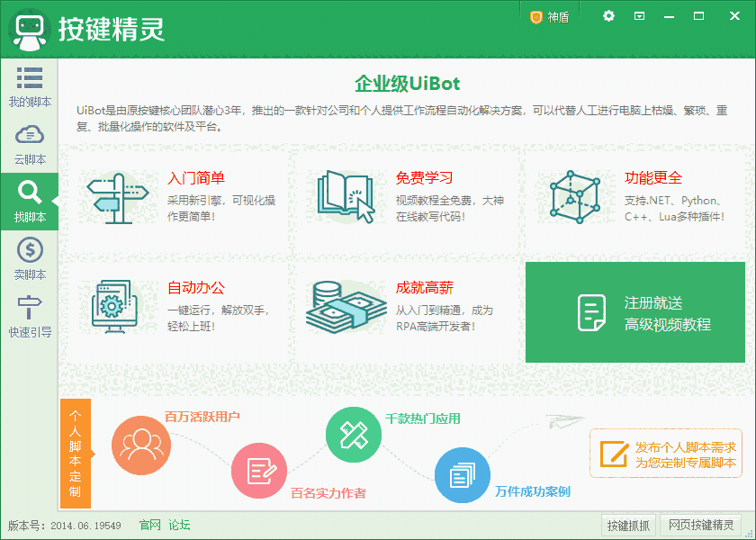Select the 卖脚本 dollar icon
This screenshot has height=540, width=756.
point(30,250)
